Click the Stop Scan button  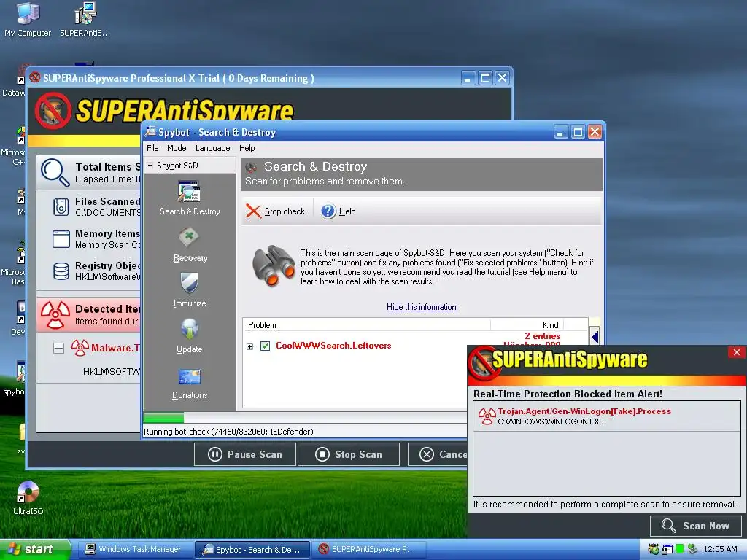pyautogui.click(x=349, y=454)
